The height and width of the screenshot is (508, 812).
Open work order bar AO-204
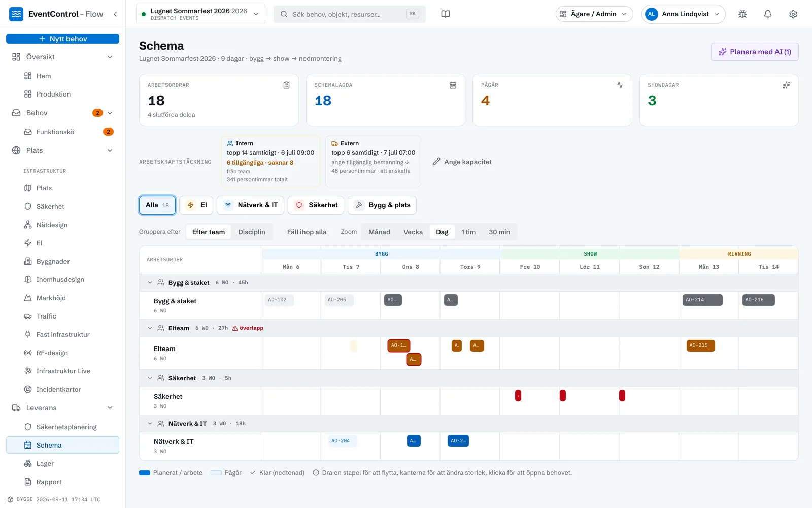(x=342, y=441)
